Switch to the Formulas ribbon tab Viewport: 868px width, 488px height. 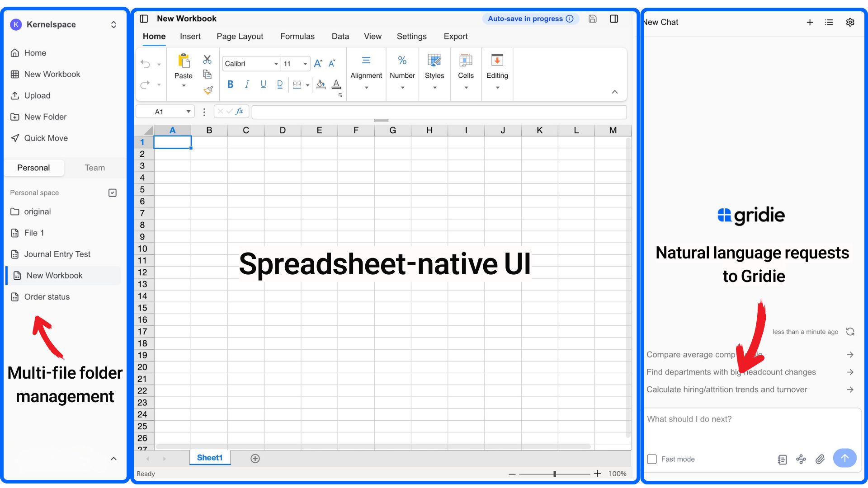click(297, 37)
